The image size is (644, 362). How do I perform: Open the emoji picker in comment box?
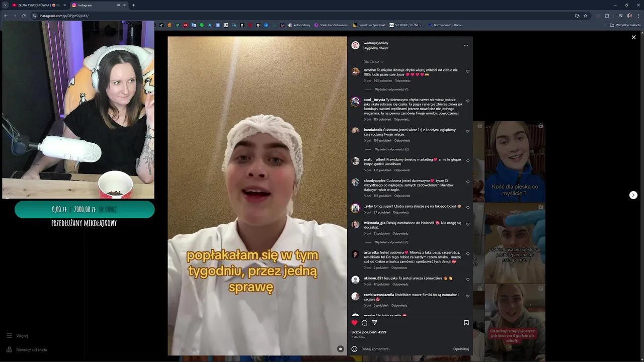(x=354, y=349)
